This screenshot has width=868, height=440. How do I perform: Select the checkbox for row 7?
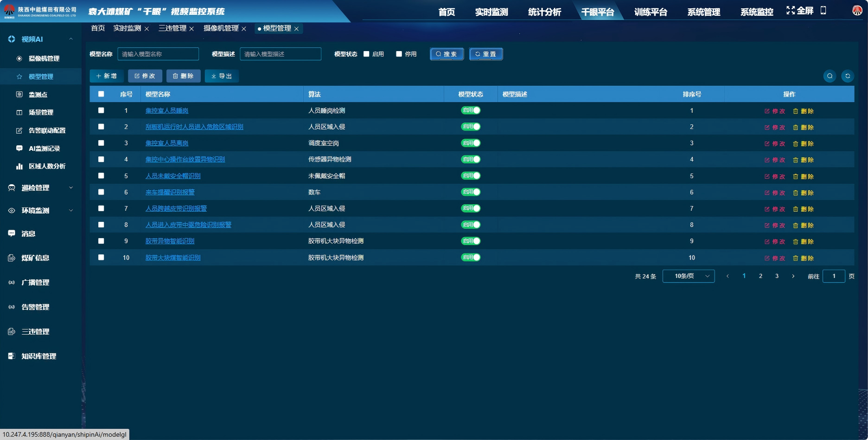[101, 208]
